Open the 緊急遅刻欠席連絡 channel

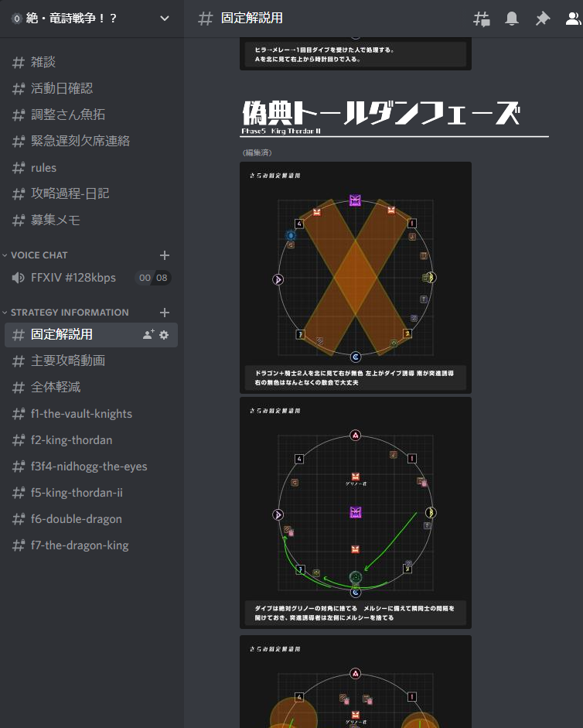pos(80,142)
